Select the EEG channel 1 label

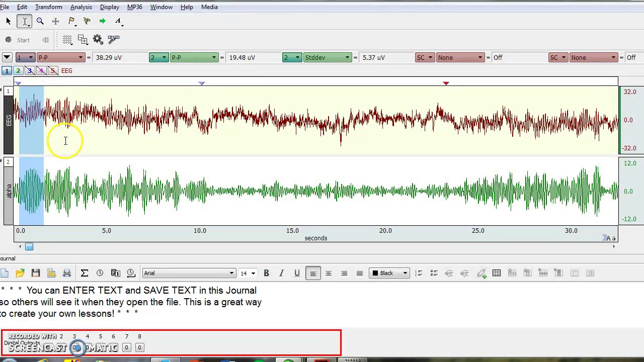coord(9,120)
